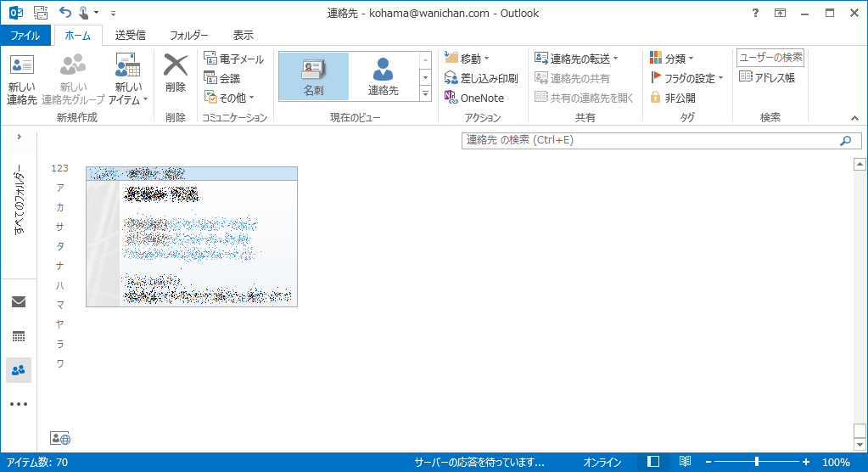Open the 送受信 tab
This screenshot has width=868, height=472.
coord(130,36)
